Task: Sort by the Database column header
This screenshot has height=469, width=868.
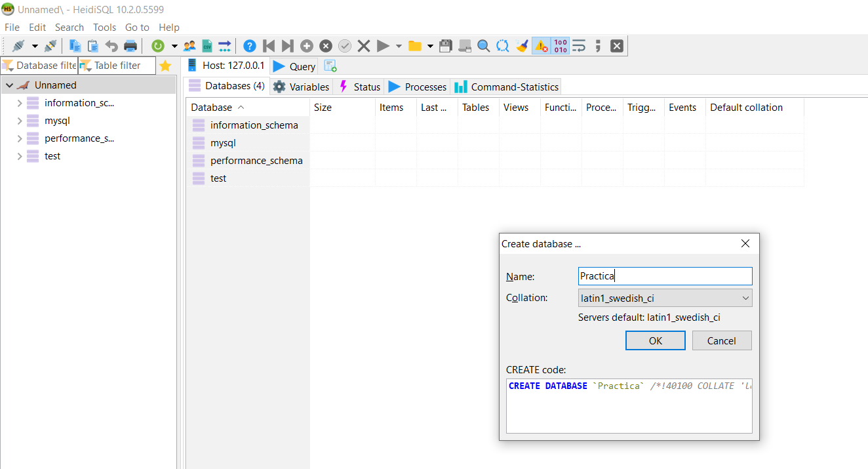Action: pos(248,108)
